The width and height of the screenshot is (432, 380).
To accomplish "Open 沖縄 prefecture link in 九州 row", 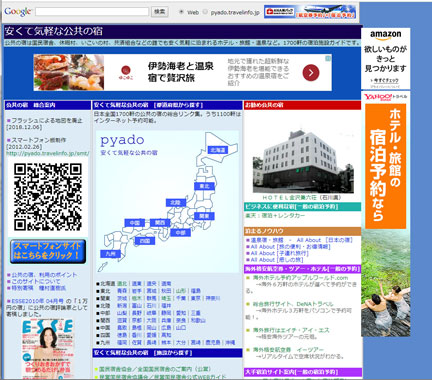I will coord(230,342).
